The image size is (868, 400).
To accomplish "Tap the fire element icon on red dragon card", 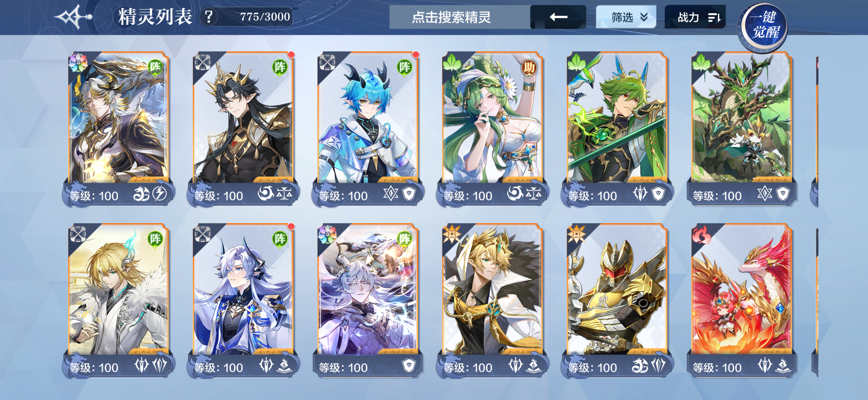I will (702, 235).
